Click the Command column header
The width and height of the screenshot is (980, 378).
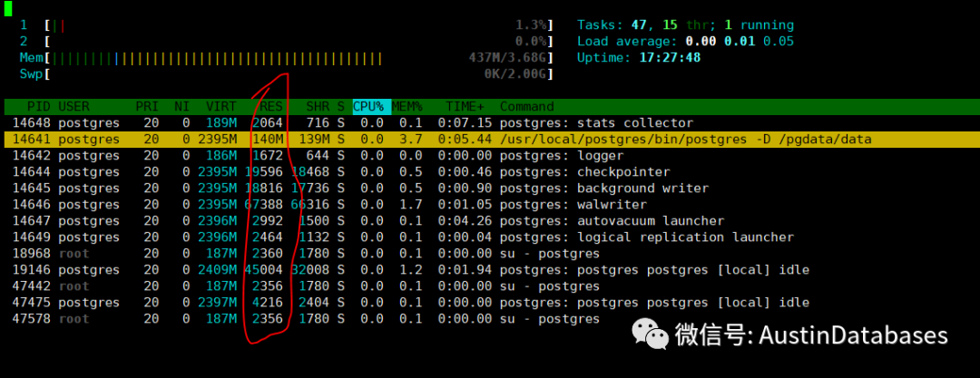pyautogui.click(x=527, y=107)
